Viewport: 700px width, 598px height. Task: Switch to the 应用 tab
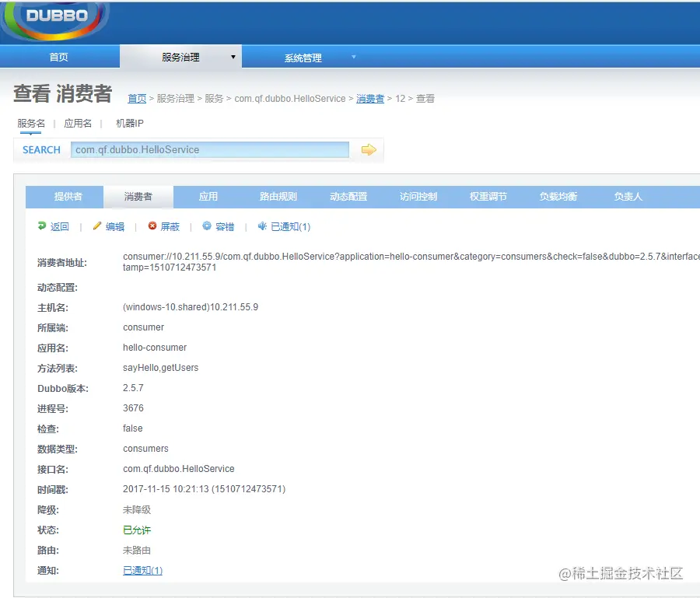208,197
